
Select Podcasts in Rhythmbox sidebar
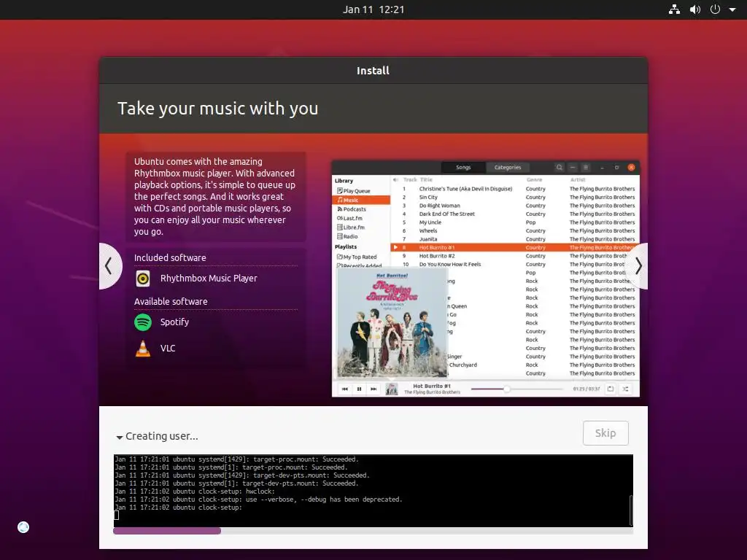[x=352, y=209]
